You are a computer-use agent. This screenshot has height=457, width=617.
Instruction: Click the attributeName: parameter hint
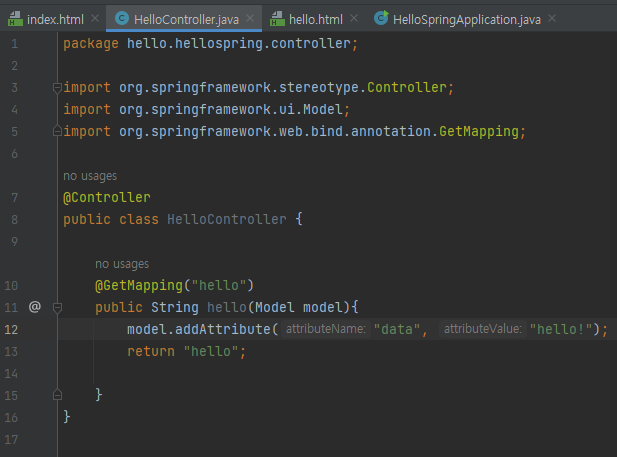pyautogui.click(x=326, y=329)
